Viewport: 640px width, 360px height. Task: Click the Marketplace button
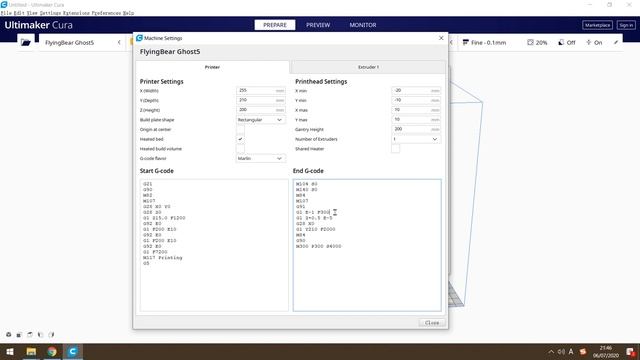tap(597, 25)
